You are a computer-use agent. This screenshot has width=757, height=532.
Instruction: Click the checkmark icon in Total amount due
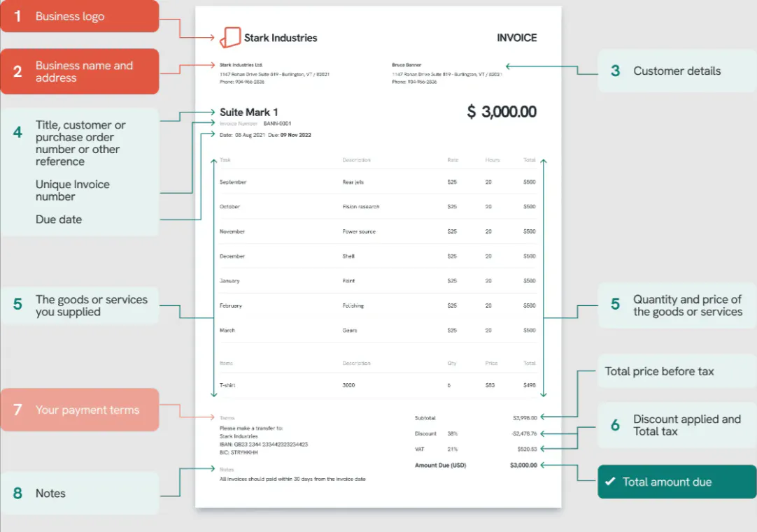pyautogui.click(x=610, y=482)
